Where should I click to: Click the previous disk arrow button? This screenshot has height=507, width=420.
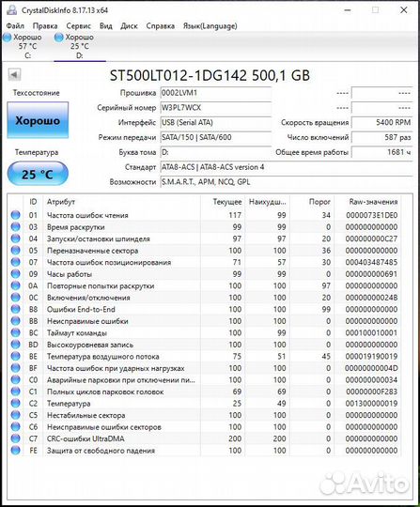click(14, 75)
